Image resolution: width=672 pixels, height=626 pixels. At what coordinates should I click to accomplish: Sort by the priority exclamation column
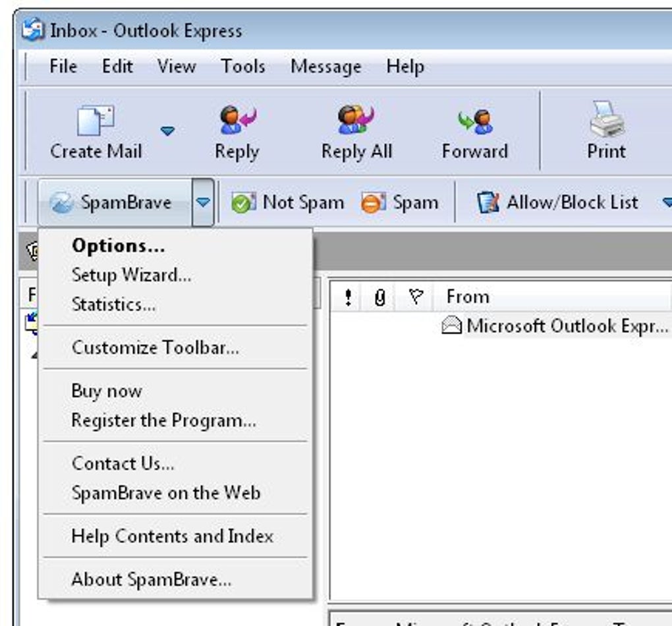pyautogui.click(x=348, y=297)
